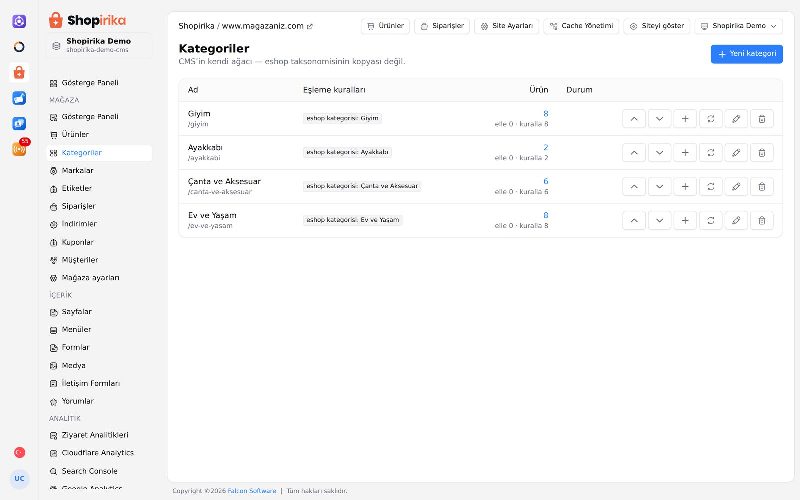Viewport: 800px width, 500px height.
Task: Open the orange app with notification badge
Action: [19, 148]
